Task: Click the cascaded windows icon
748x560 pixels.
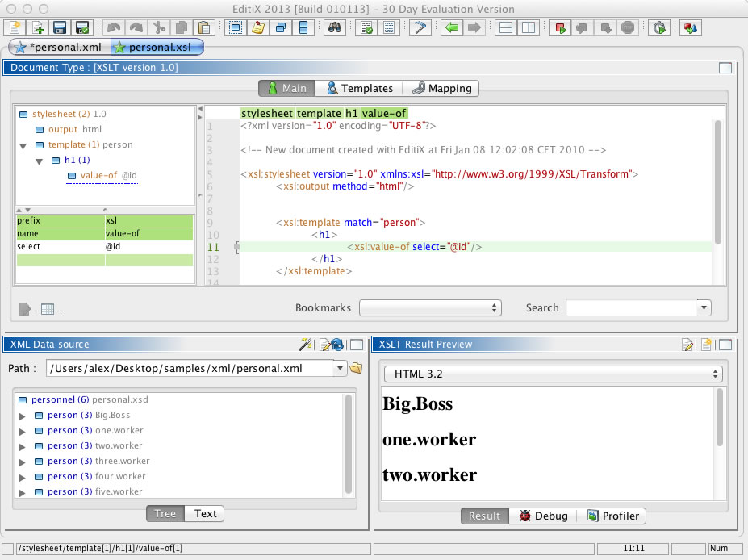Action: 281,27
